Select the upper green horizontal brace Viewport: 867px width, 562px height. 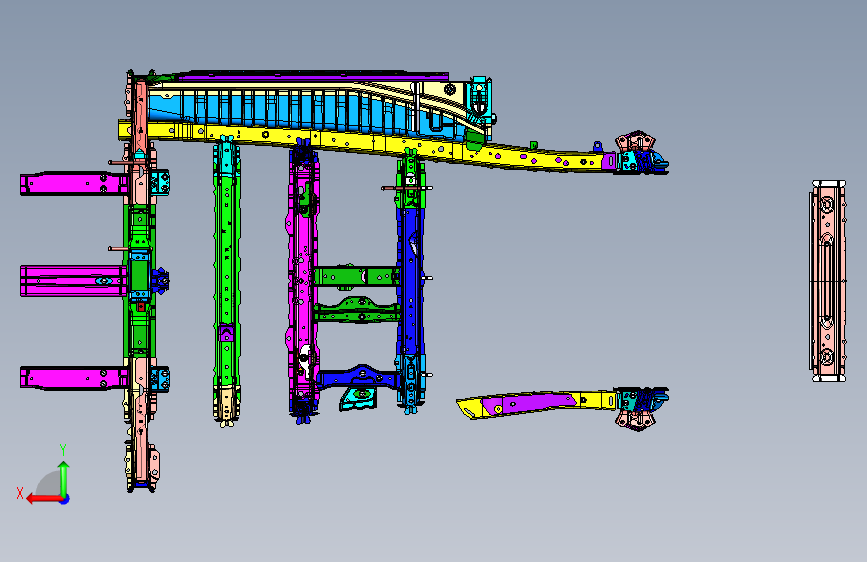tap(357, 277)
